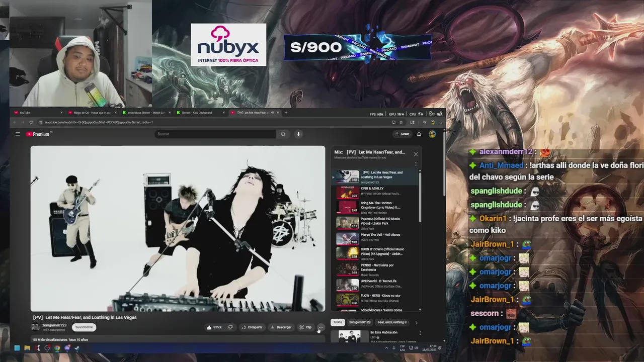Dislike the video
This screenshot has height=362, width=644.
[x=230, y=327]
